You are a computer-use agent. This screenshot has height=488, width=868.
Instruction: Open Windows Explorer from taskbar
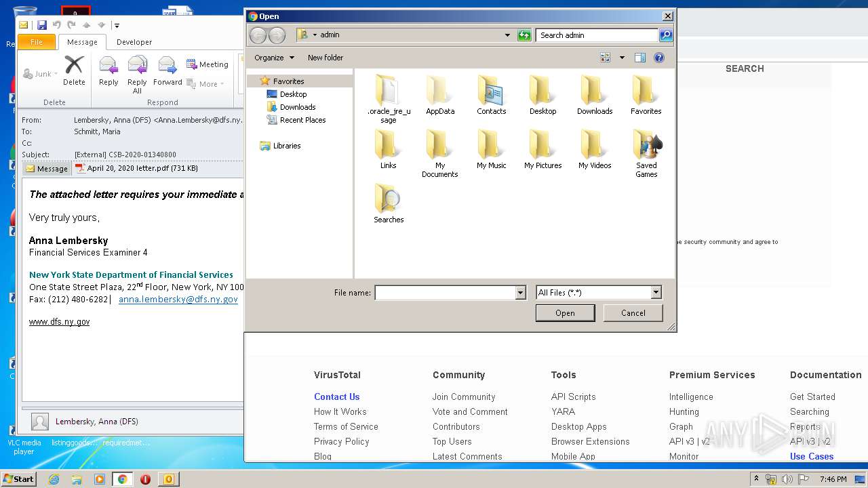77,479
